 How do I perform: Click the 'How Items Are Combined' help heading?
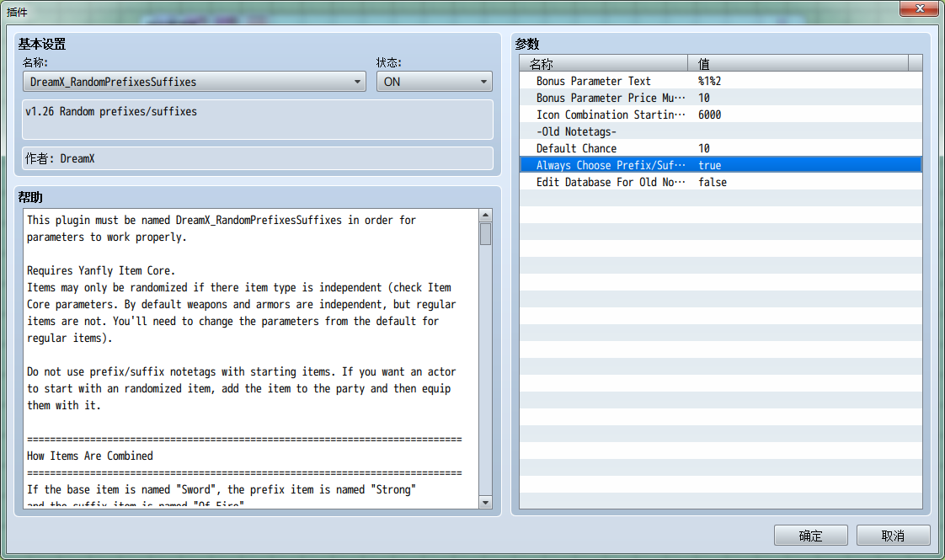tap(90, 456)
